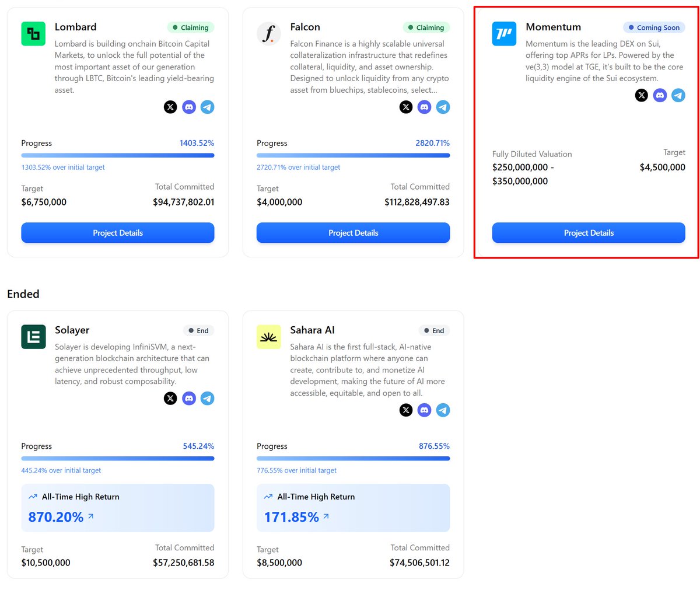Click Solayer's 545.24% progress value
Screen dimensions: 700x597
198,446
